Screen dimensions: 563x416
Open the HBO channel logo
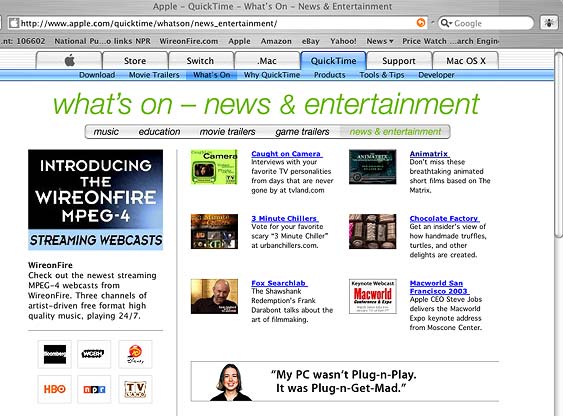[55, 389]
